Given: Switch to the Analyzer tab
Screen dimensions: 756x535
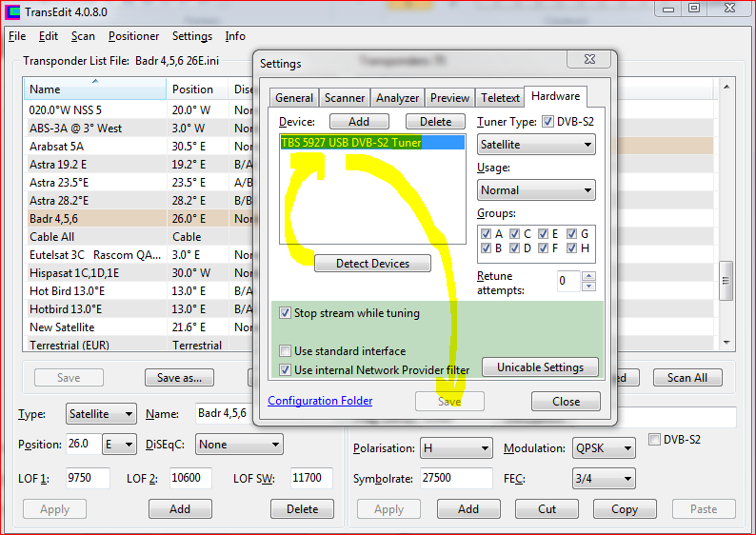Looking at the screenshot, I should (397, 98).
